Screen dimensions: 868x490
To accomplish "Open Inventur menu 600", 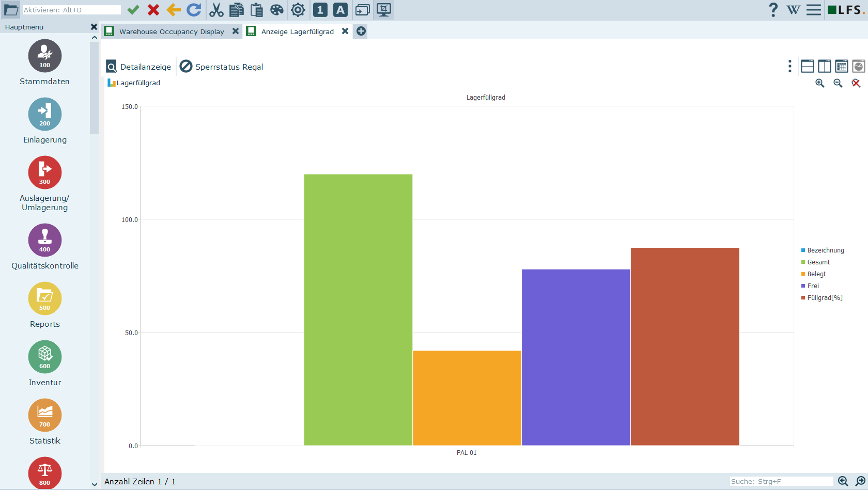I will click(x=45, y=357).
